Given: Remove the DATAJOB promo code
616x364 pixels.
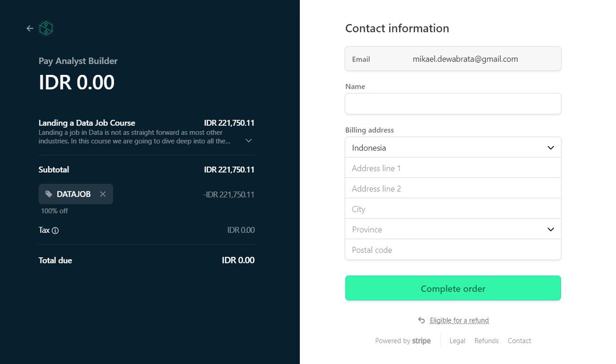Looking at the screenshot, I should [103, 194].
